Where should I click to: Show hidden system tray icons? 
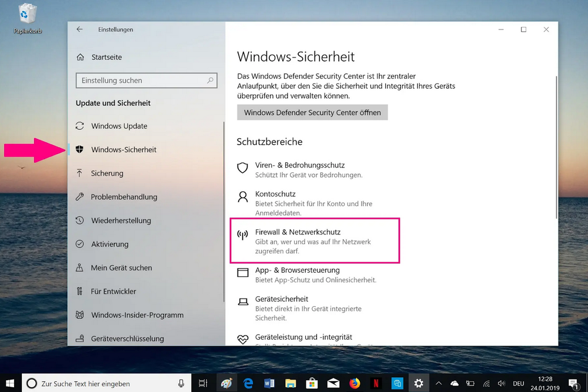(x=439, y=383)
